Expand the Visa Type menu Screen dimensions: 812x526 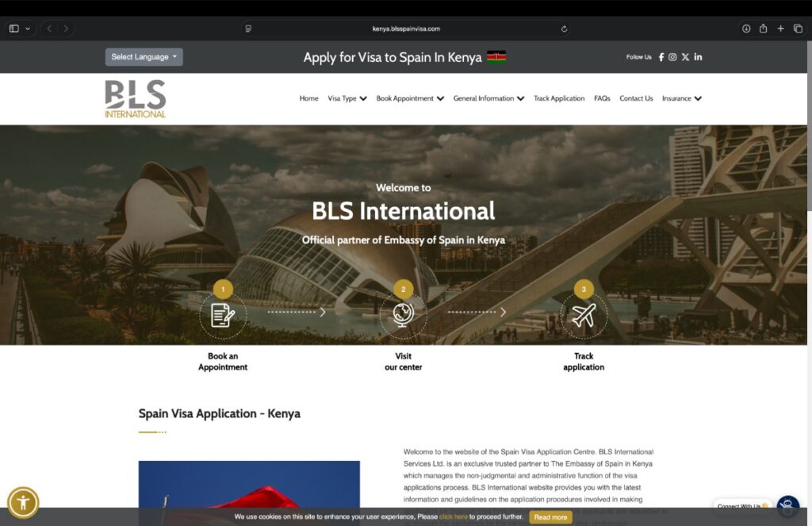[347, 98]
